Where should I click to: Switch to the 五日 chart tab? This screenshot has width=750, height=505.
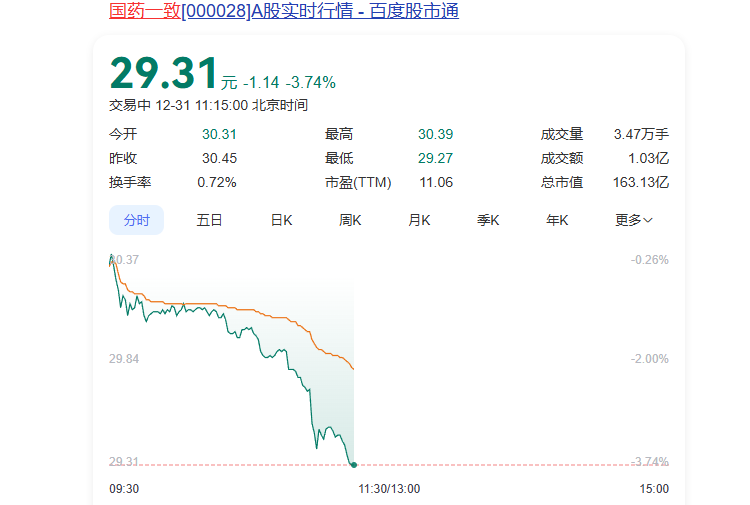tap(210, 220)
